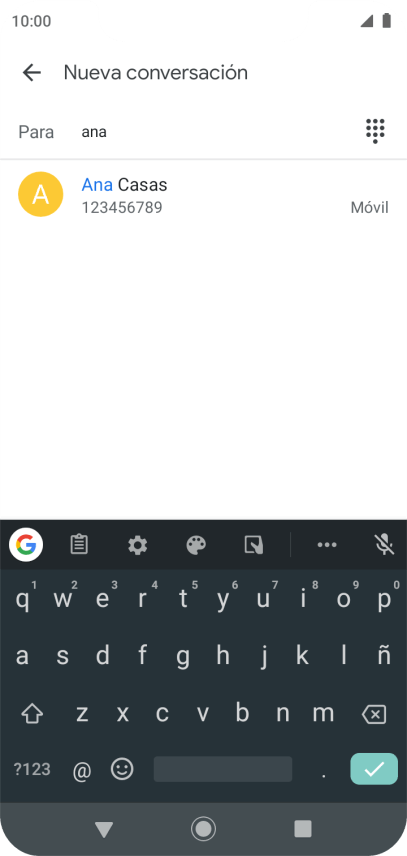Toggle the muted microphone voice input

click(385, 545)
